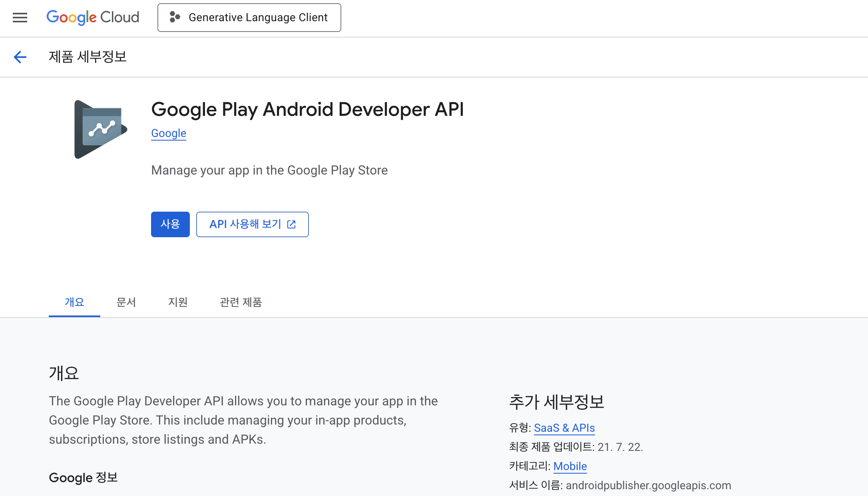This screenshot has height=496, width=868.
Task: Go back with the blue arrow
Action: click(x=20, y=57)
